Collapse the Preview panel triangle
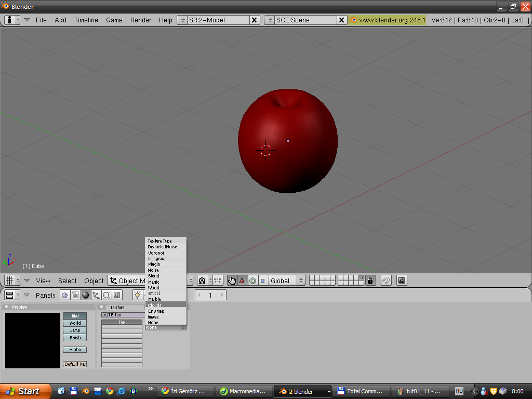The height and width of the screenshot is (399, 532). point(7,307)
